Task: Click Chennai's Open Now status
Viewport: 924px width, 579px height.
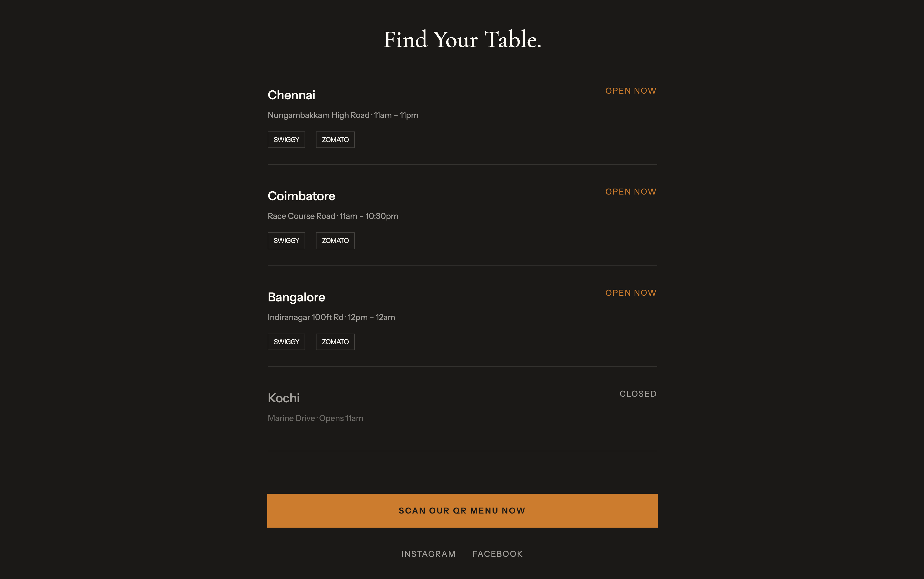Action: tap(631, 91)
